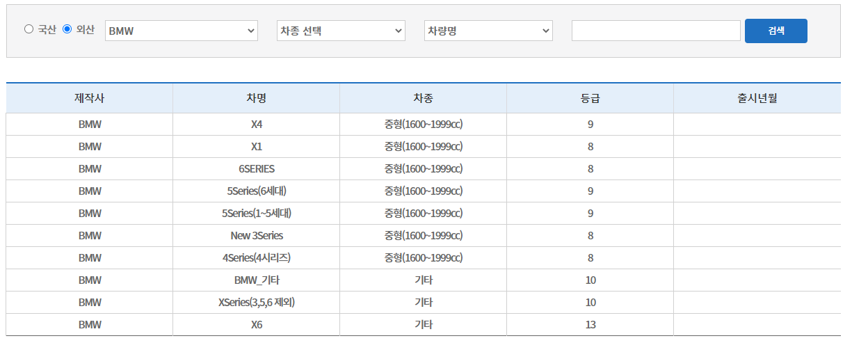The height and width of the screenshot is (343, 868).
Task: Select the 5Series(1~5세대) cell
Action: 257,214
